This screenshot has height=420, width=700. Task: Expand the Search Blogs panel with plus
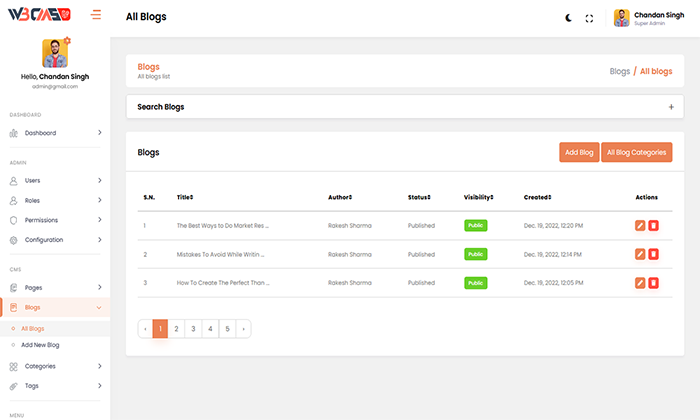[671, 107]
